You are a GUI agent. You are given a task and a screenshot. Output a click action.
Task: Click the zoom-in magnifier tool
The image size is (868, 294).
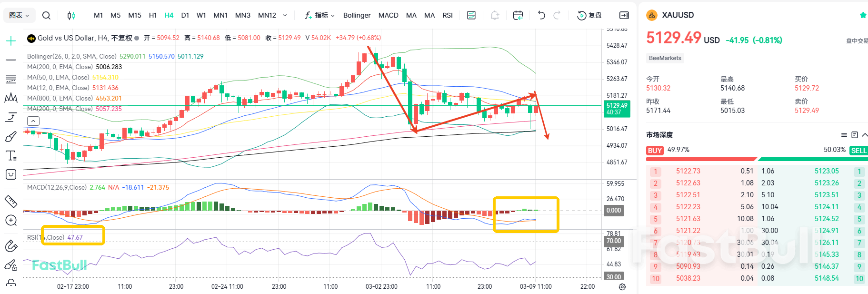coord(10,220)
